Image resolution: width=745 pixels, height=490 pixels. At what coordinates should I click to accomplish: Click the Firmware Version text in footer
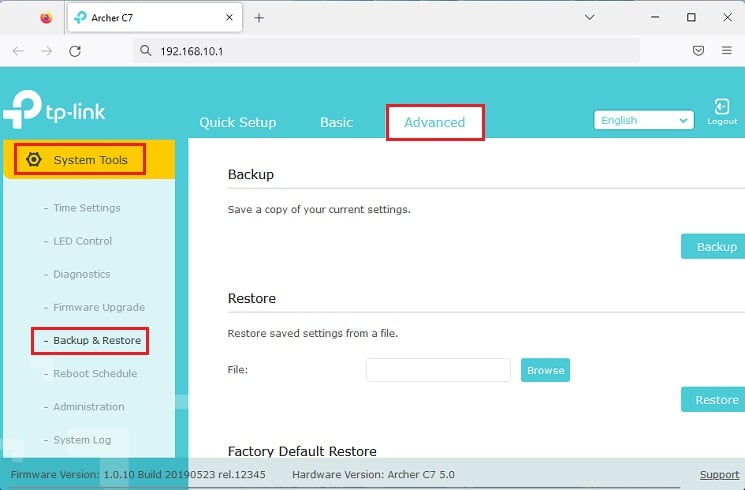coord(138,474)
